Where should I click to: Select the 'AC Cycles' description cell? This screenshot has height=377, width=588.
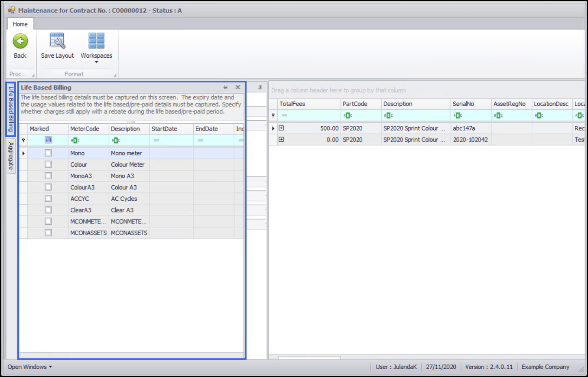[130, 199]
